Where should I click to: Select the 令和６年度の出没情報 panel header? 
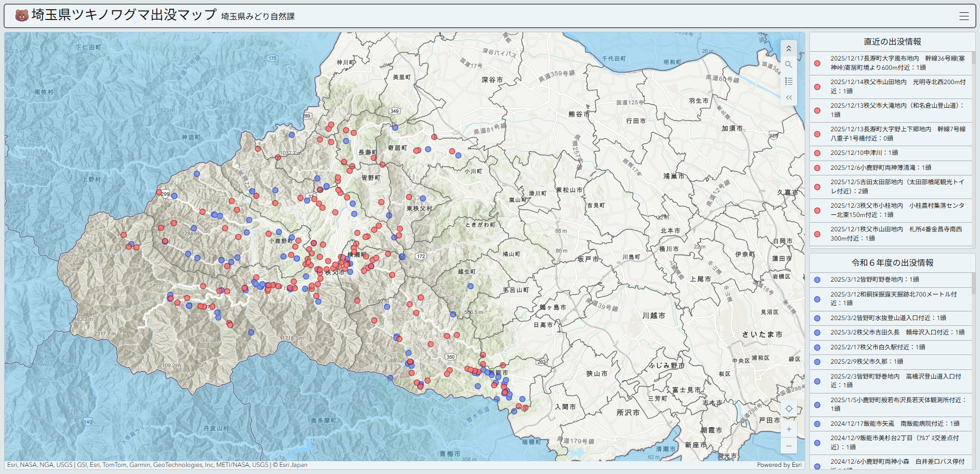[892, 263]
